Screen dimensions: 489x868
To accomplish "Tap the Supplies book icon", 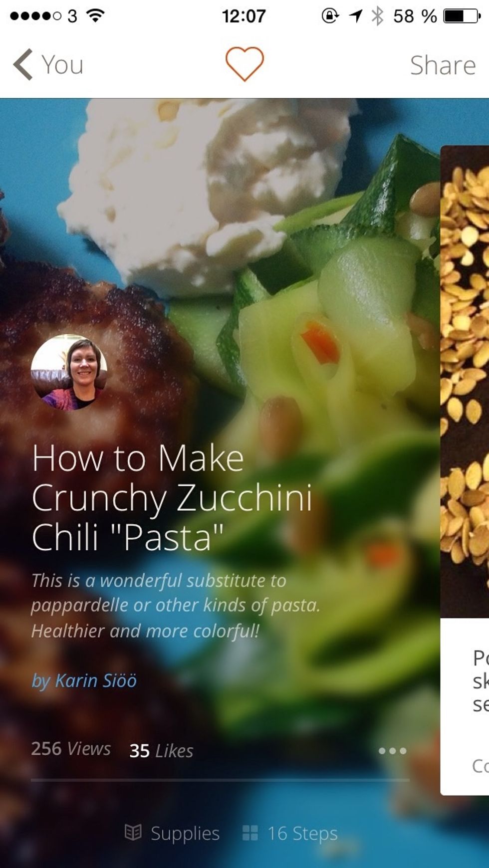I will (133, 832).
